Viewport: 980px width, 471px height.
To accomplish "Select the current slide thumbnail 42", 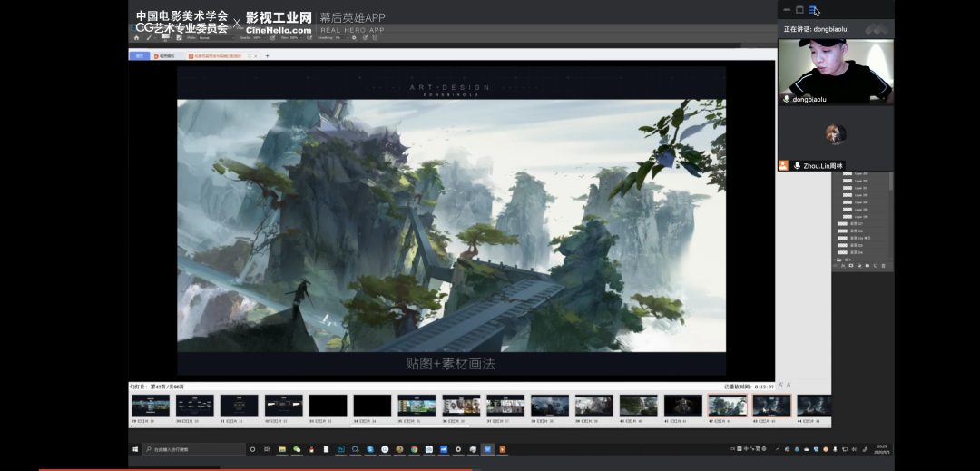I will point(728,406).
